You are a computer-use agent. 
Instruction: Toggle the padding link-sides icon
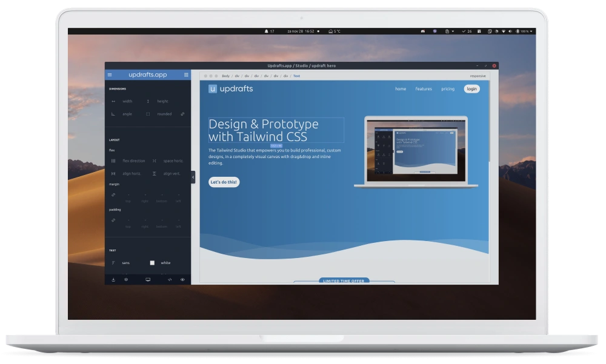click(113, 220)
